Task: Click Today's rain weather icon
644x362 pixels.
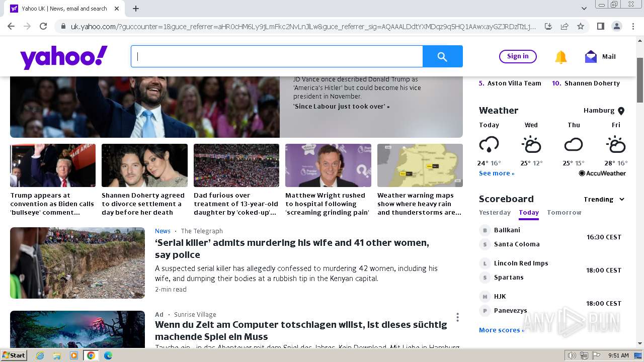Action: tap(489, 145)
